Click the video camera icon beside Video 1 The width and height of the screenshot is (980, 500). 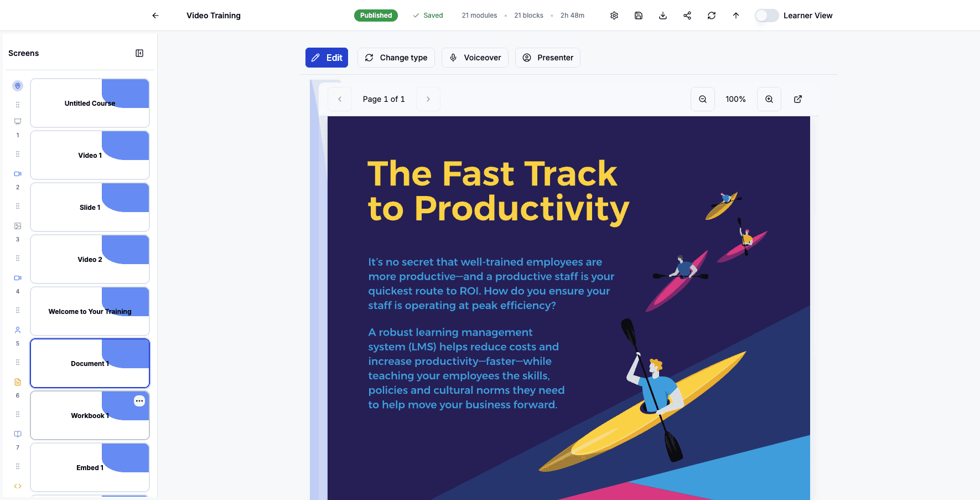17,173
